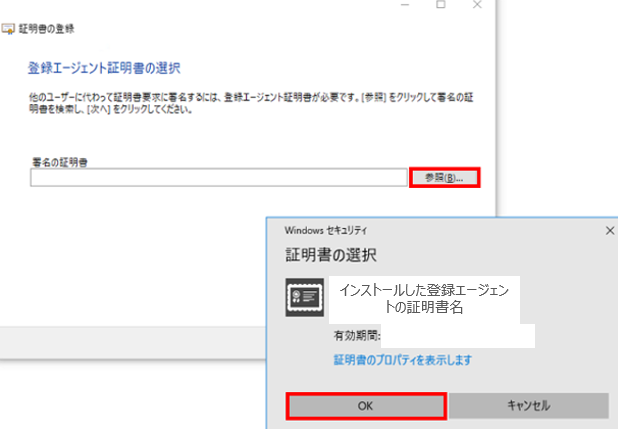Maximize the 証明書の登録 wizard window
The width and height of the screenshot is (618, 429).
(x=441, y=4)
